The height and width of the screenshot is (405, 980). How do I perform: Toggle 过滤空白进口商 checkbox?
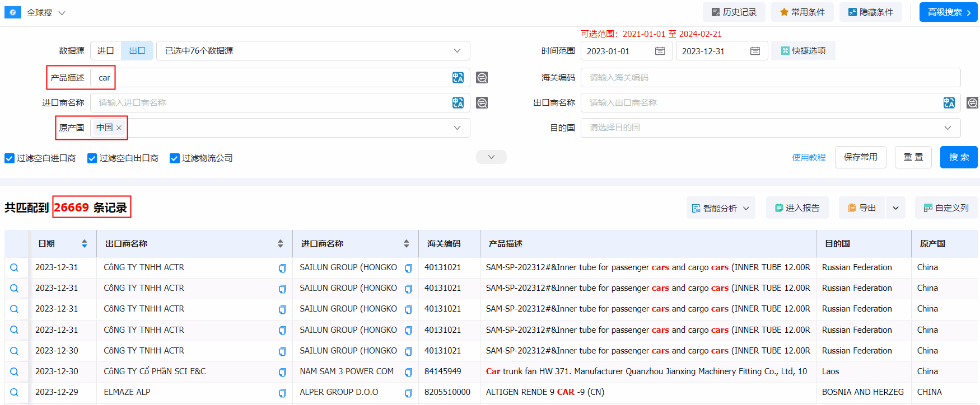pos(10,158)
